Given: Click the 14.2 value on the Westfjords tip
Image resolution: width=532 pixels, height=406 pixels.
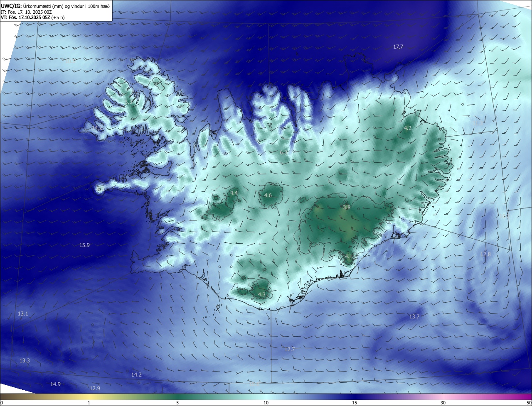Looking at the screenshot, I should coord(96,128).
